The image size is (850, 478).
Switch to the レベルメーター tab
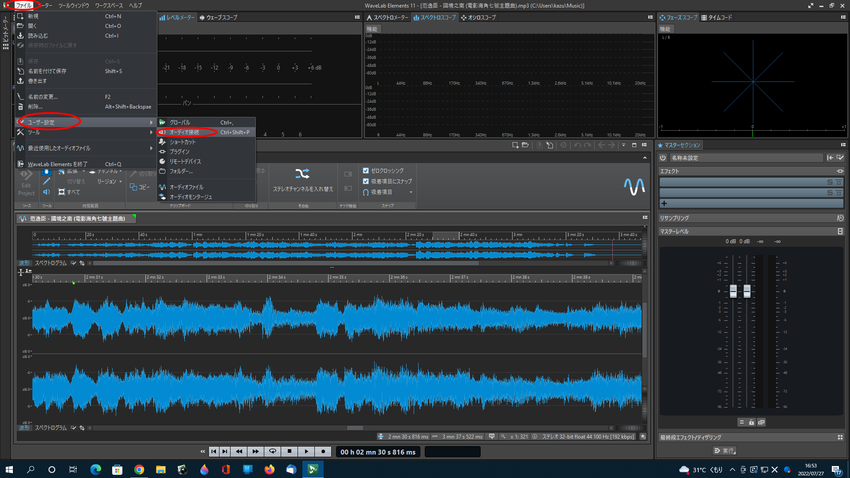pyautogui.click(x=177, y=17)
